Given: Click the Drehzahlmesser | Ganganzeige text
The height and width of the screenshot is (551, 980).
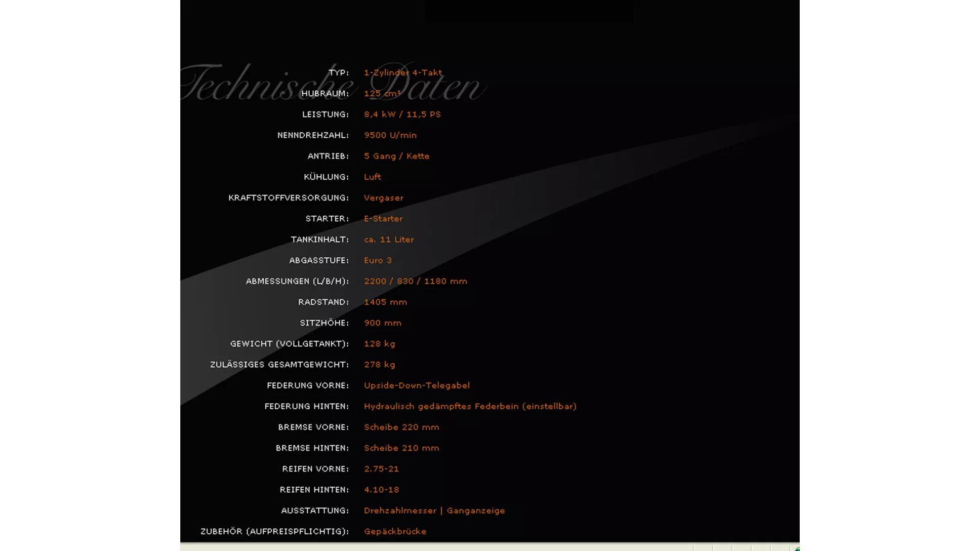Looking at the screenshot, I should (x=434, y=511).
